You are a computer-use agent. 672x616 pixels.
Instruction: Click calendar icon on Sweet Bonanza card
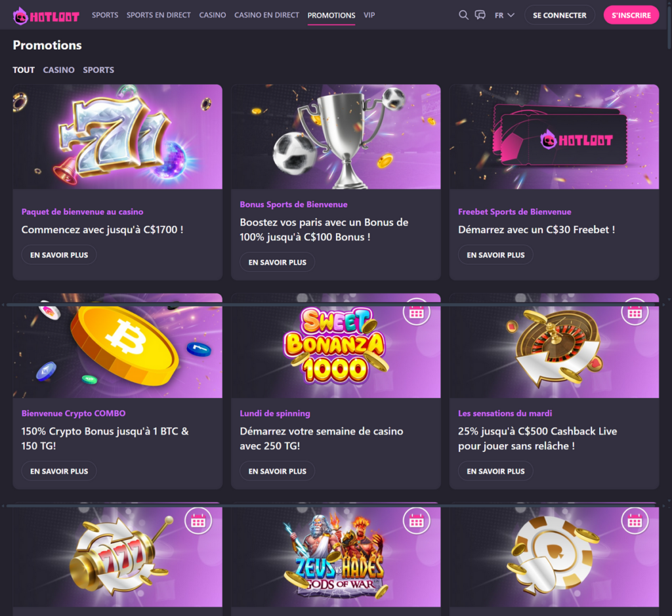coord(416,312)
